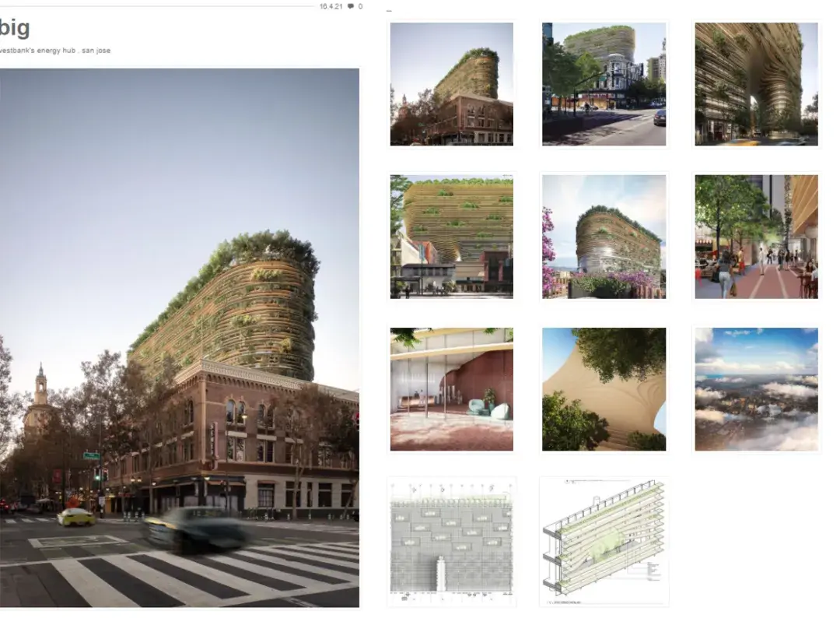Image resolution: width=840 pixels, height=618 pixels.
Task: Open thumbnail of aerial view above clouds
Action: pyautogui.click(x=757, y=389)
